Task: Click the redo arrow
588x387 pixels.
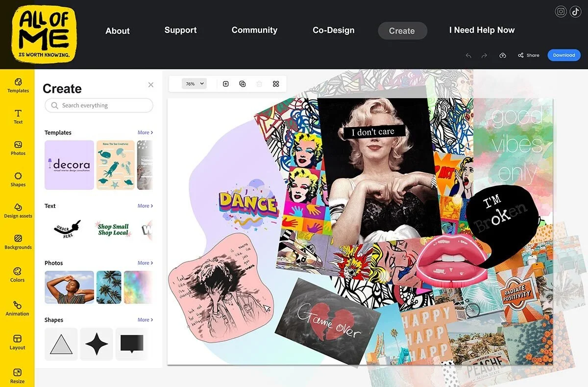Action: click(484, 55)
